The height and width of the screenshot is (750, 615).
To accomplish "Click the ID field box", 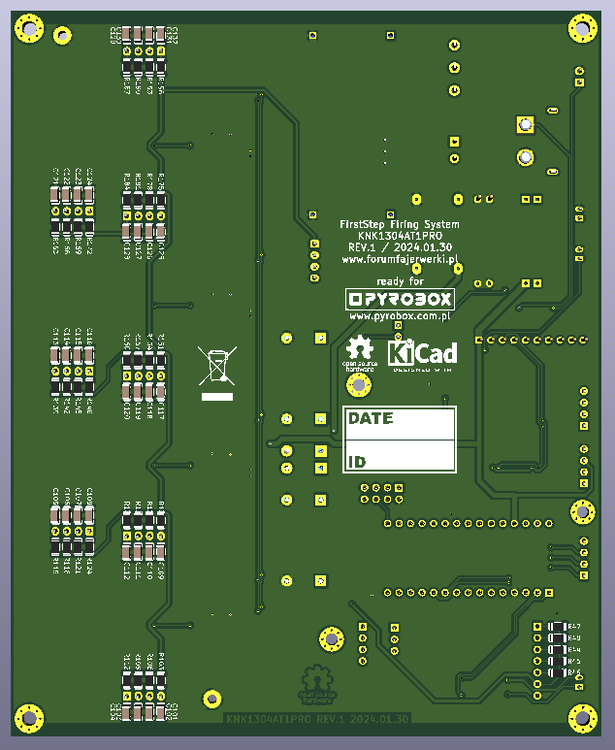I will (x=399, y=458).
